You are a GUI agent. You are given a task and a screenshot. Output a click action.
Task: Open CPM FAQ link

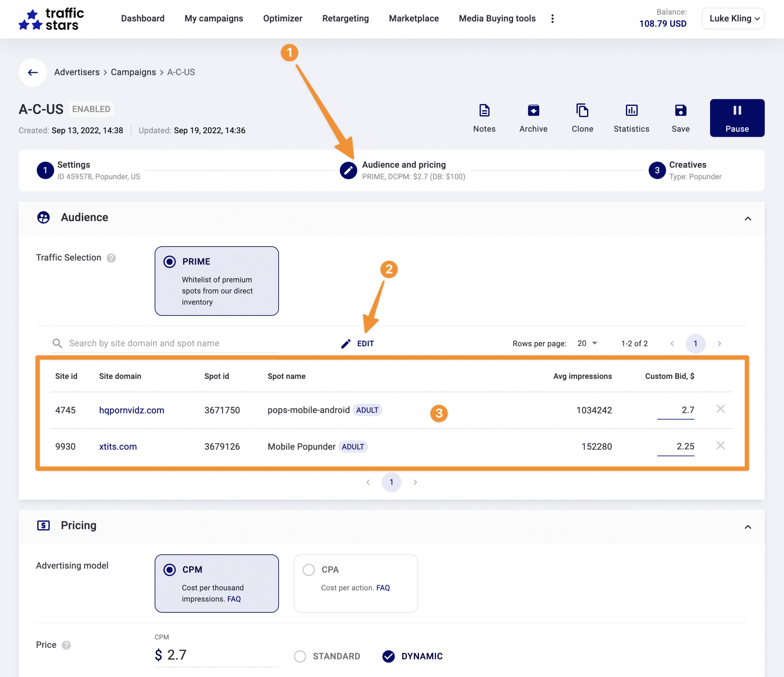[x=234, y=599]
